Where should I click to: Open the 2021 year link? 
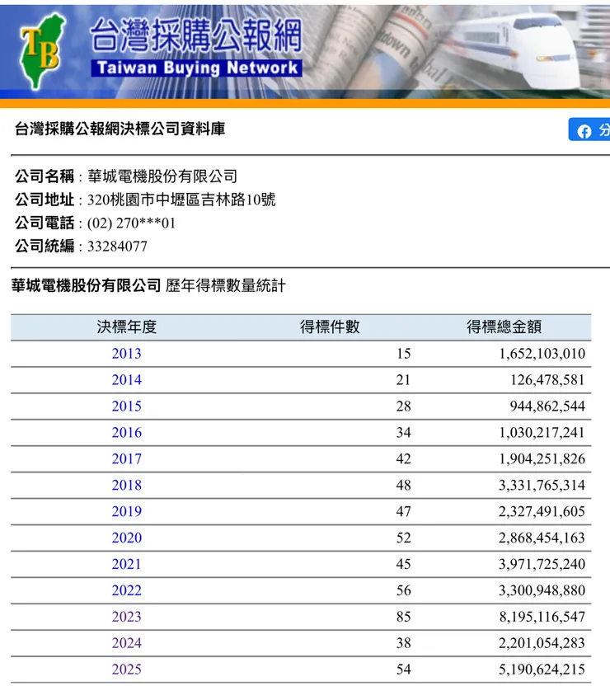[x=126, y=564]
